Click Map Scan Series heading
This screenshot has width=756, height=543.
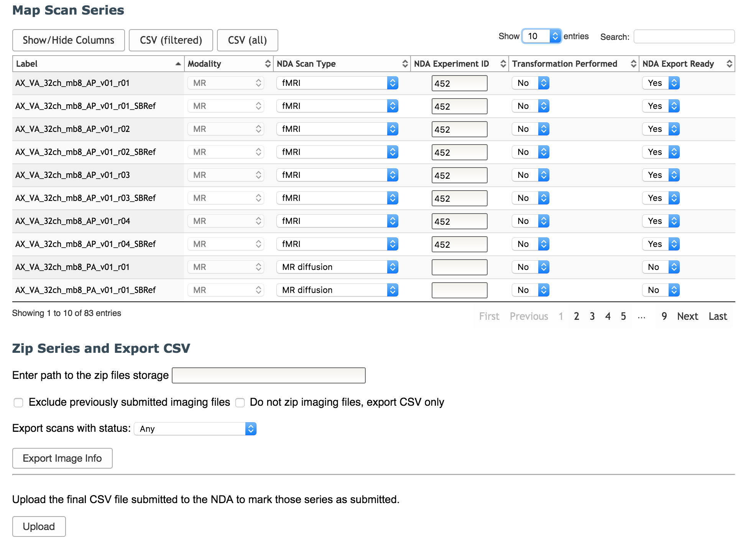pyautogui.click(x=68, y=10)
